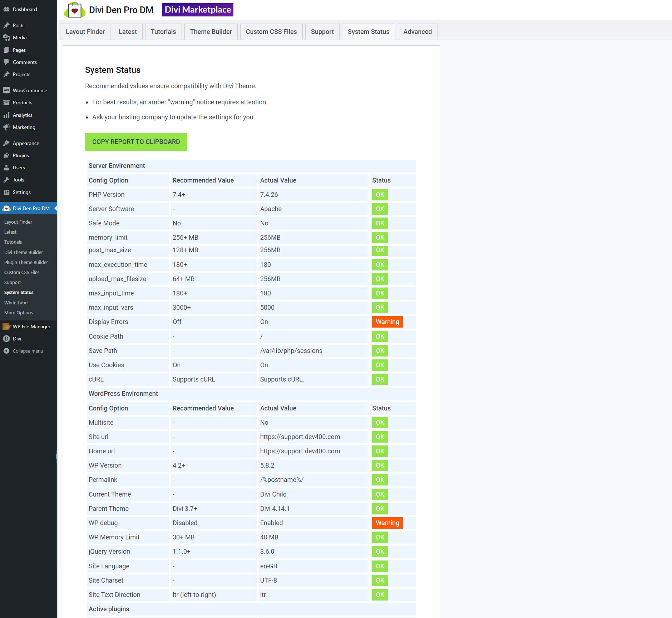Click the Warning badge for Display Errors
This screenshot has width=672, height=618.
387,322
